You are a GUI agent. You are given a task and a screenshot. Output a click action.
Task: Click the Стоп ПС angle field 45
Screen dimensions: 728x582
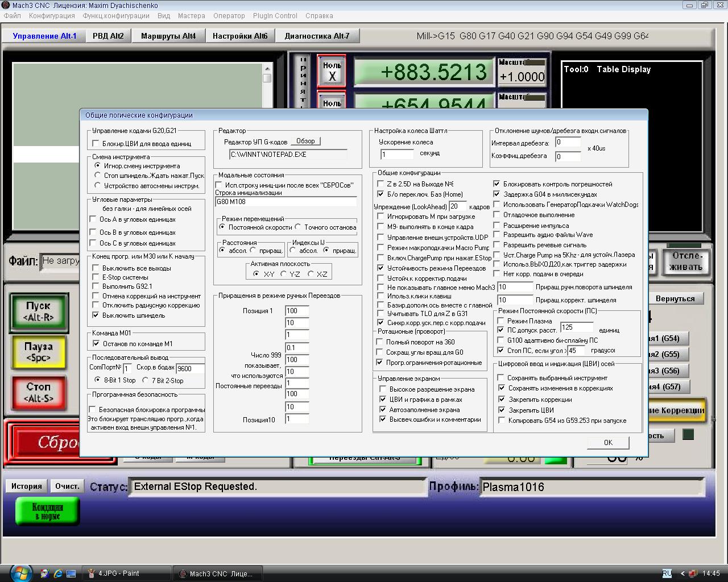click(x=576, y=351)
